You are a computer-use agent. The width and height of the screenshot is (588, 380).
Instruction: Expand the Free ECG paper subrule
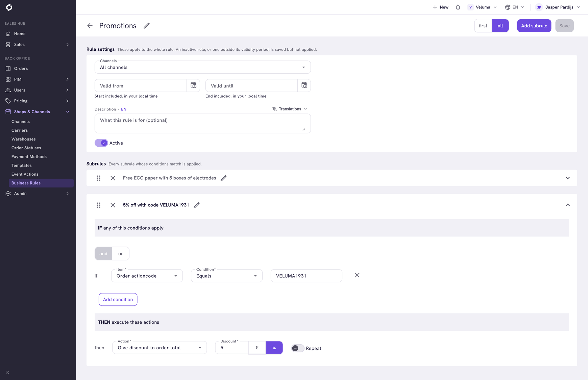point(568,178)
